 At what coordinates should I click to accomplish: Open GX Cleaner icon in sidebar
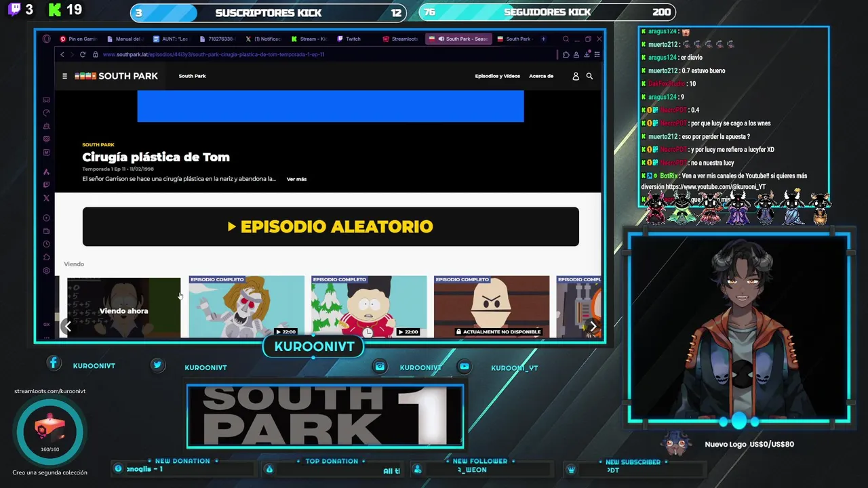[46, 126]
